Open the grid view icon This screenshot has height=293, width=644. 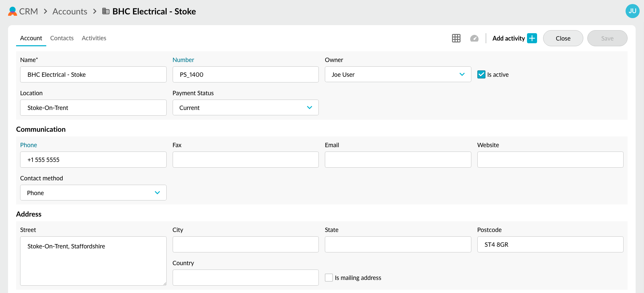[456, 38]
